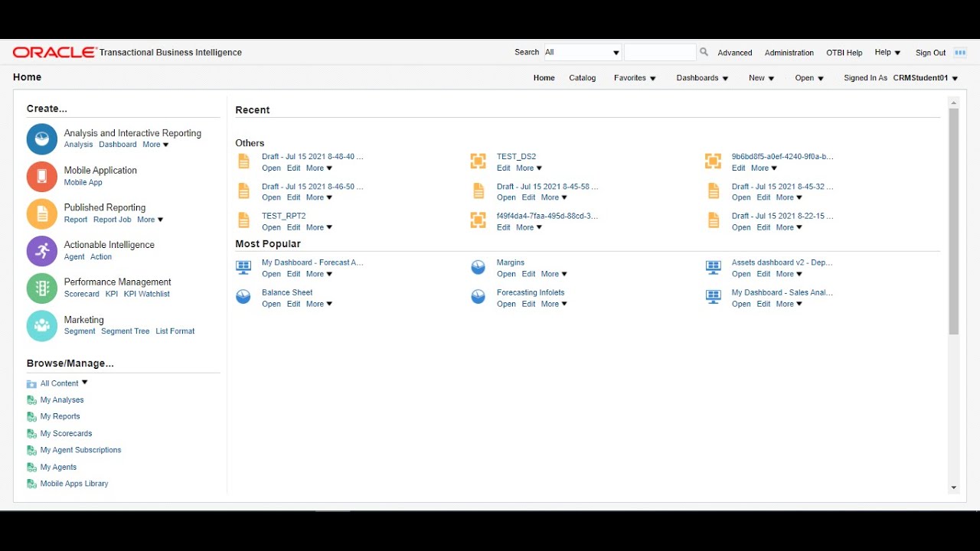This screenshot has height=551, width=980.
Task: Expand the All Content dropdown arrow
Action: pyautogui.click(x=85, y=383)
